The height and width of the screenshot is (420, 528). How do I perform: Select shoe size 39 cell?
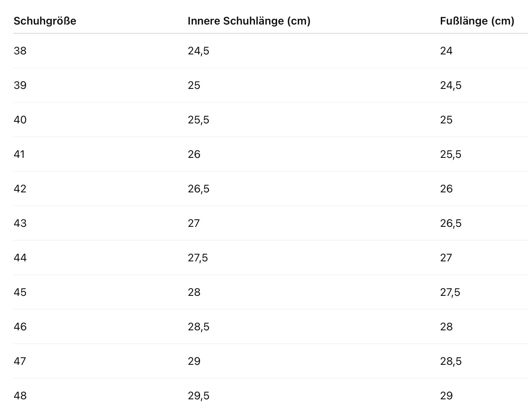[x=20, y=85]
